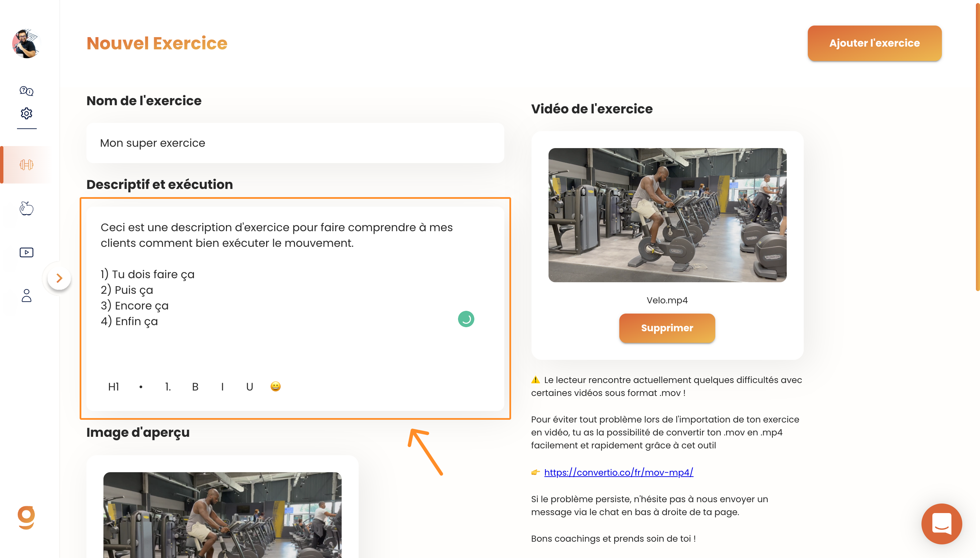980x558 pixels.
Task: Click the Velo.mp4 filename
Action: [667, 300]
